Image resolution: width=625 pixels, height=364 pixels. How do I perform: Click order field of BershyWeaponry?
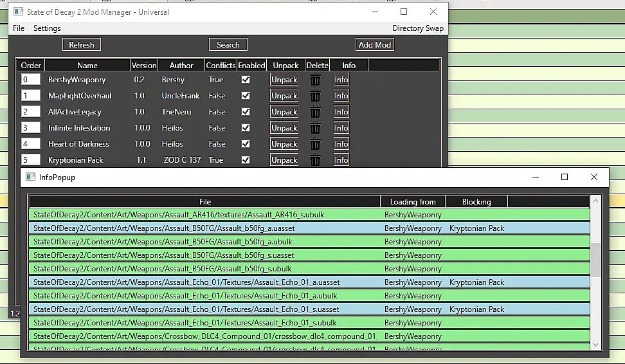[31, 79]
